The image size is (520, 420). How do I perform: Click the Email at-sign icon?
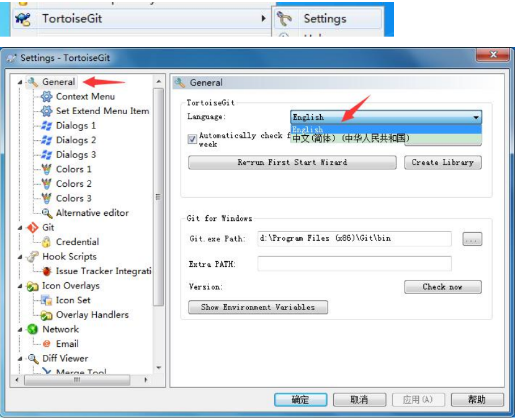pos(47,344)
